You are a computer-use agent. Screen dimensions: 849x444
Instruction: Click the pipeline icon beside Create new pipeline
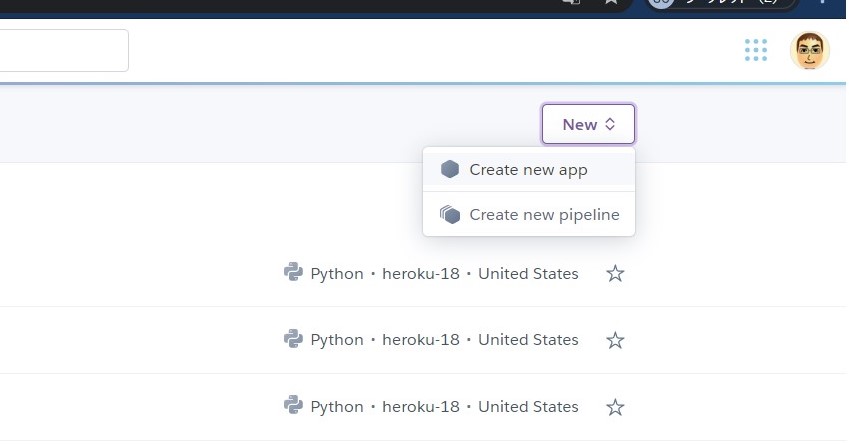coord(450,215)
